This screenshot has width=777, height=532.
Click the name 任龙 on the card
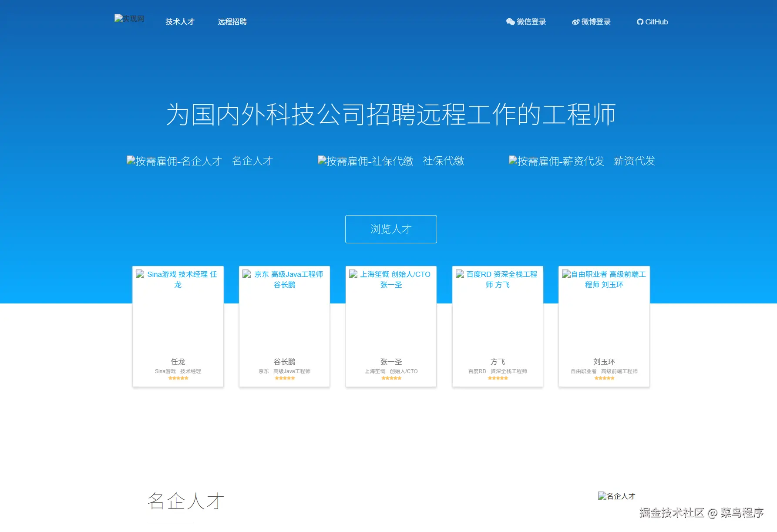(x=178, y=362)
